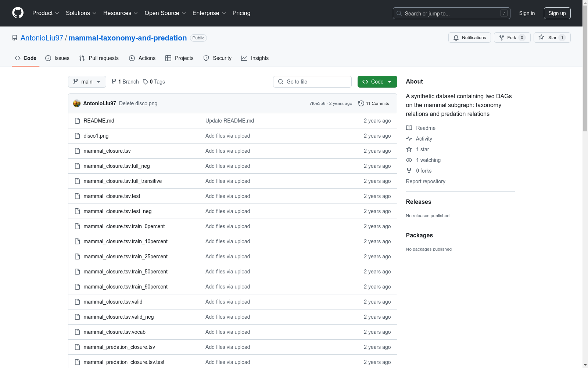Open mammal_closure.tsv.valid_neg file
Image resolution: width=588 pixels, height=368 pixels.
coord(119,317)
